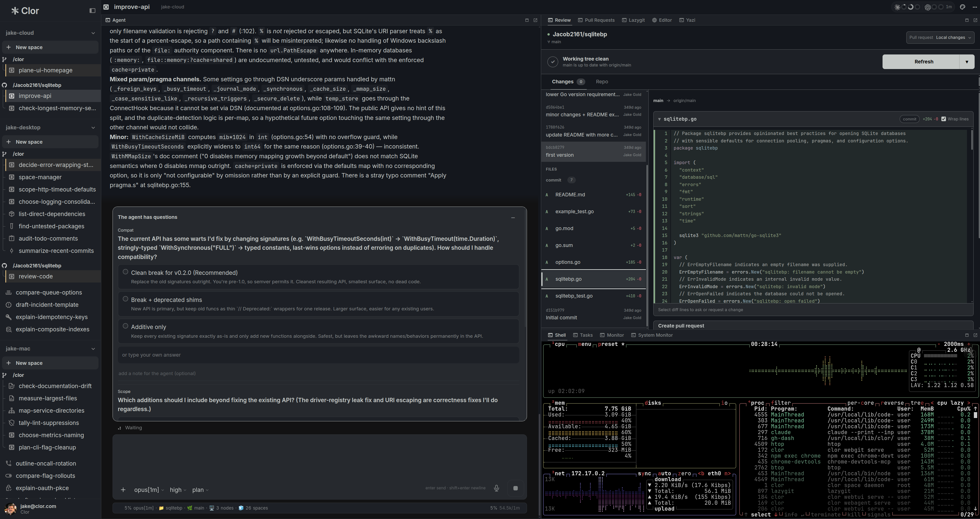Switch to the Editor tab
Screen dimensions: 980x519
click(x=662, y=20)
